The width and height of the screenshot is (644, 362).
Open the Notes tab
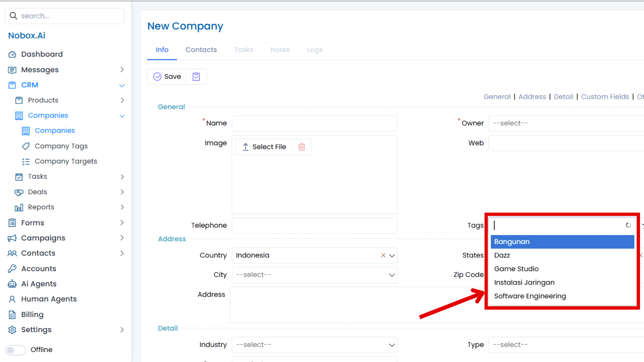(x=280, y=50)
